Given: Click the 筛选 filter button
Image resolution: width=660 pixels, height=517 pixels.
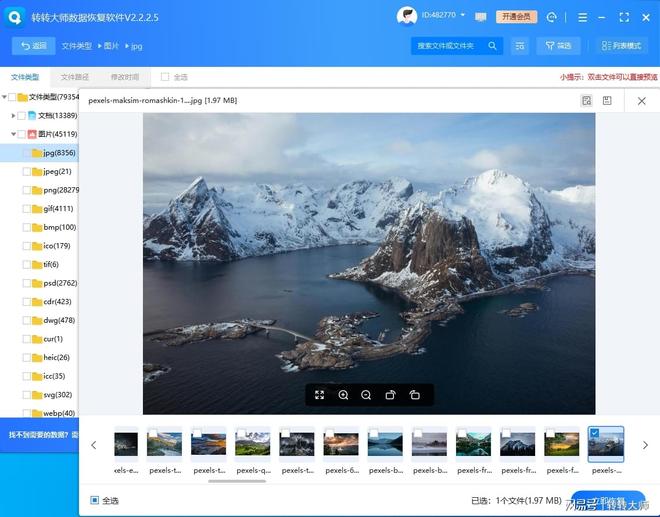Looking at the screenshot, I should point(558,45).
